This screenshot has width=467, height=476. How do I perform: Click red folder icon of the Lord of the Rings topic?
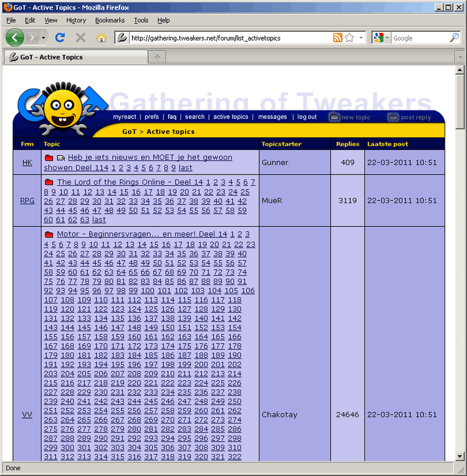(x=49, y=182)
